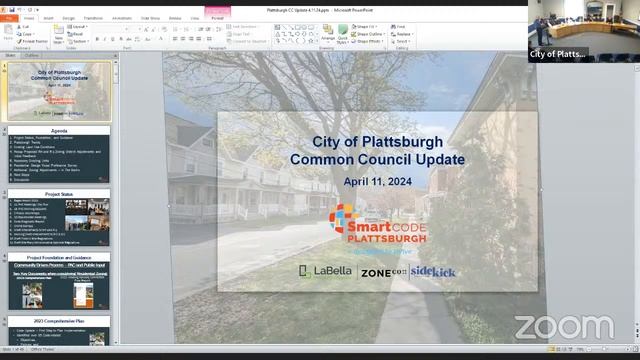640x360 pixels.
Task: Align text right
Action: [191, 39]
